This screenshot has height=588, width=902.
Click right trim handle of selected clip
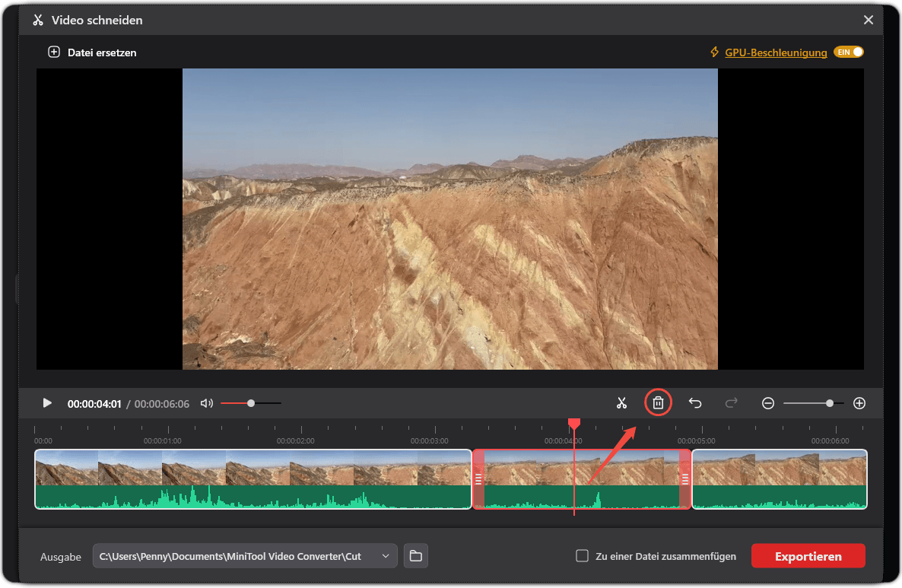(684, 479)
